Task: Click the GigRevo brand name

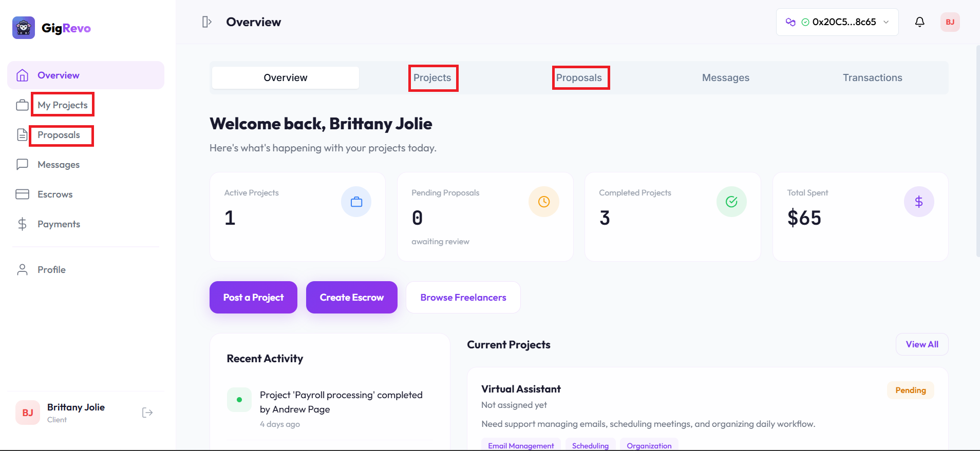Action: pos(66,28)
